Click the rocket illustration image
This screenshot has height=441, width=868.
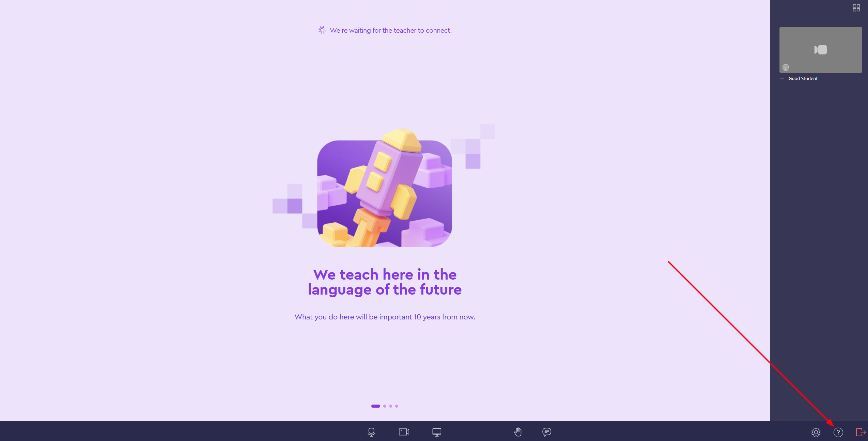point(384,191)
